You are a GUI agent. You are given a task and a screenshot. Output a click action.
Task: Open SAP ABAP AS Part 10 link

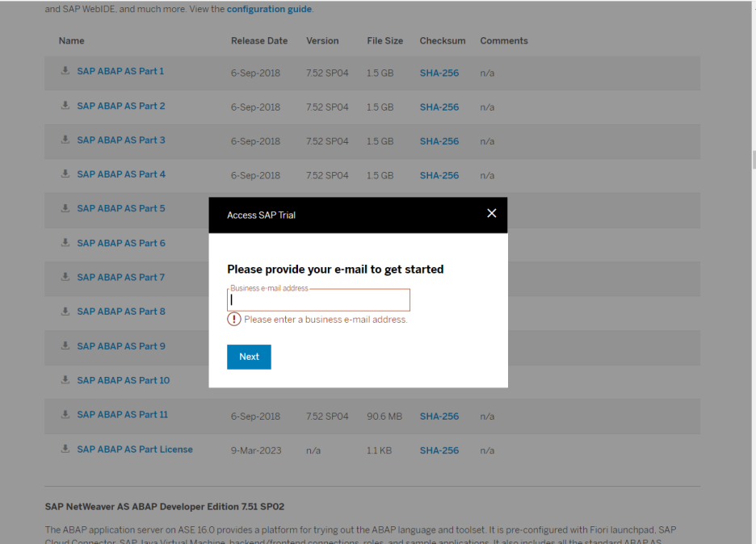[x=124, y=381]
